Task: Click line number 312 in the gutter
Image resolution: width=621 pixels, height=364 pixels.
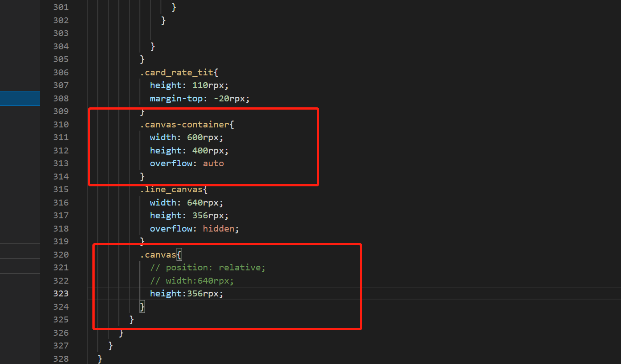Action: (61, 150)
